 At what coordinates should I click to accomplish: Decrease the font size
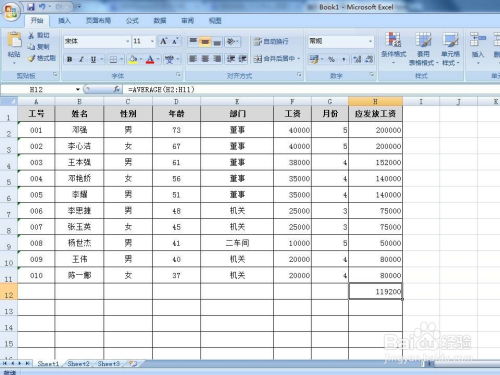click(x=175, y=41)
